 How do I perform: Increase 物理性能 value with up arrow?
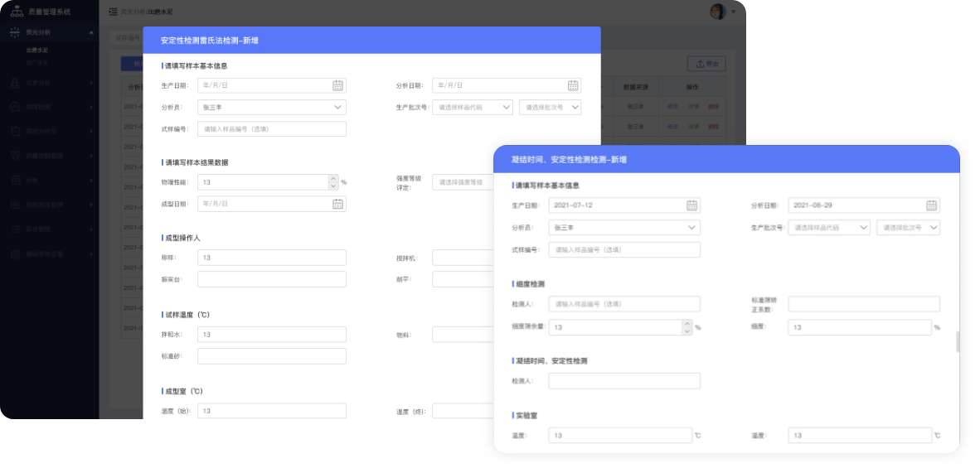point(333,178)
